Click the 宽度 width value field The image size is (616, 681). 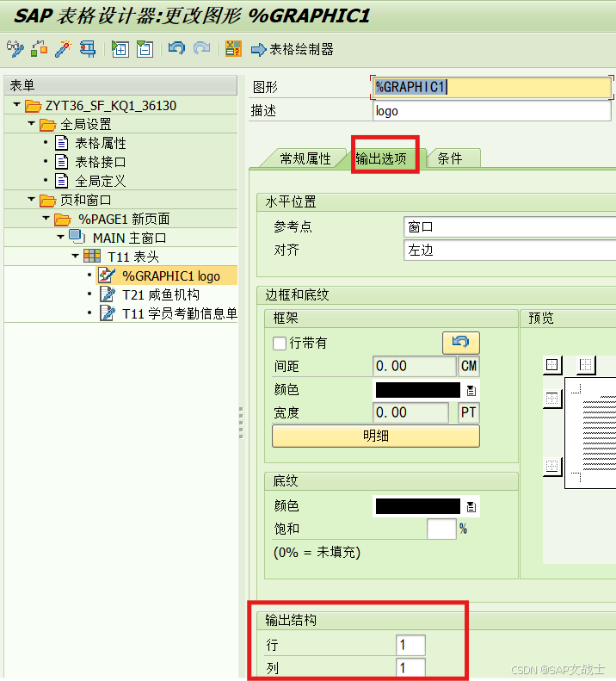click(x=410, y=412)
